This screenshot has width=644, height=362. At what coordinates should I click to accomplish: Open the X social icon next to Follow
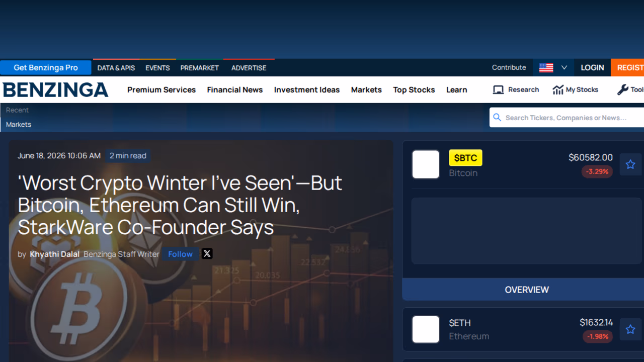[x=207, y=253]
